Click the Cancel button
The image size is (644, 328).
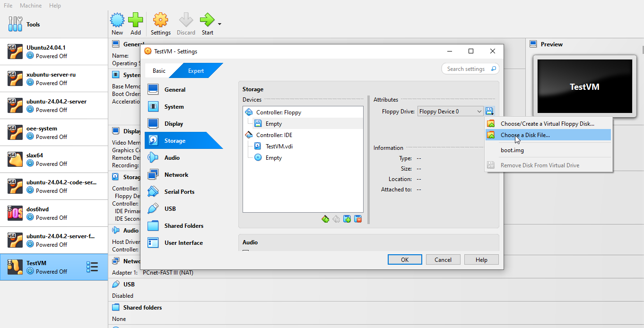(x=443, y=259)
